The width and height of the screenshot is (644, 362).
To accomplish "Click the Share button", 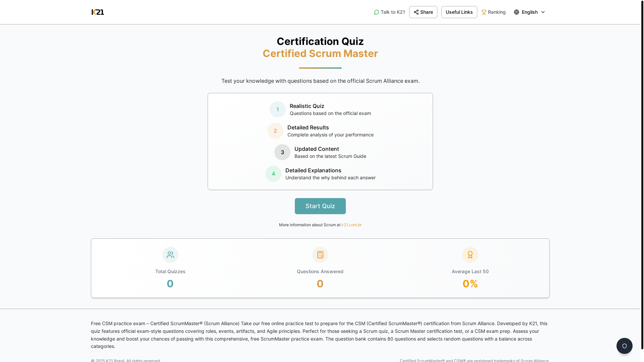I will 423,12.
